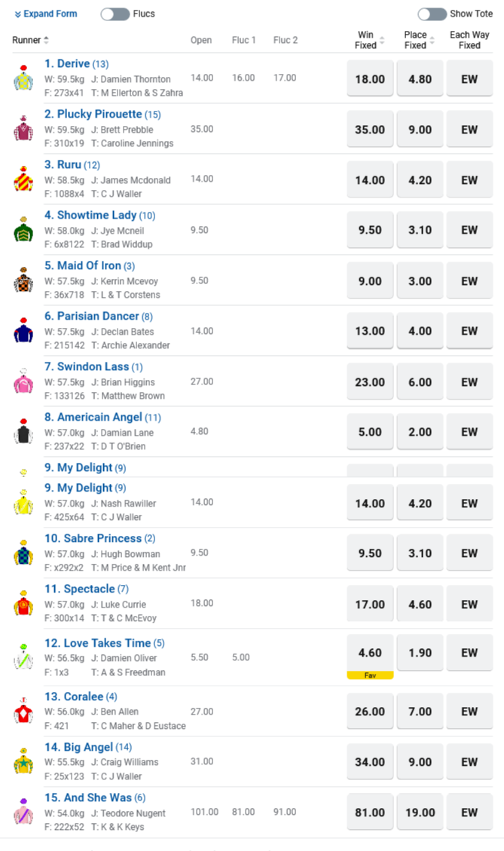The height and width of the screenshot is (851, 504).
Task: Sort by the Runner column arrows
Action: click(47, 40)
